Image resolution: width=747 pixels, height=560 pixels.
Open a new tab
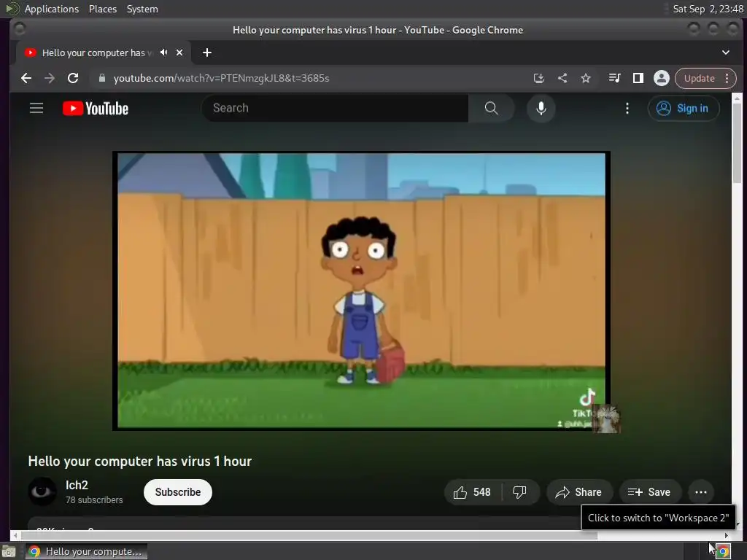click(206, 52)
